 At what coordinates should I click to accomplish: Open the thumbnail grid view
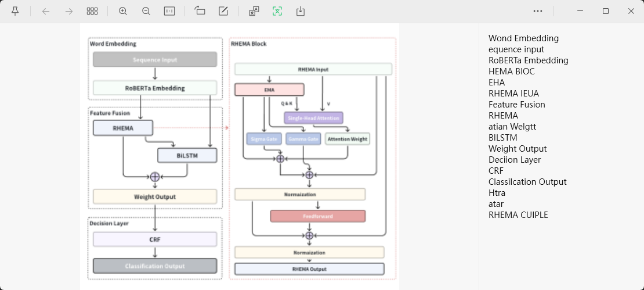coord(92,11)
